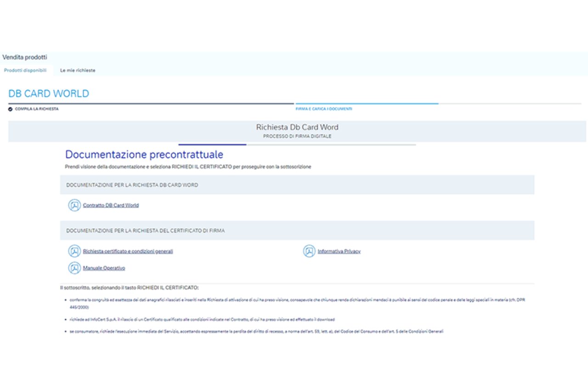Open the Informativa Privacy document link
The height and width of the screenshot is (387, 588).
[x=339, y=252]
